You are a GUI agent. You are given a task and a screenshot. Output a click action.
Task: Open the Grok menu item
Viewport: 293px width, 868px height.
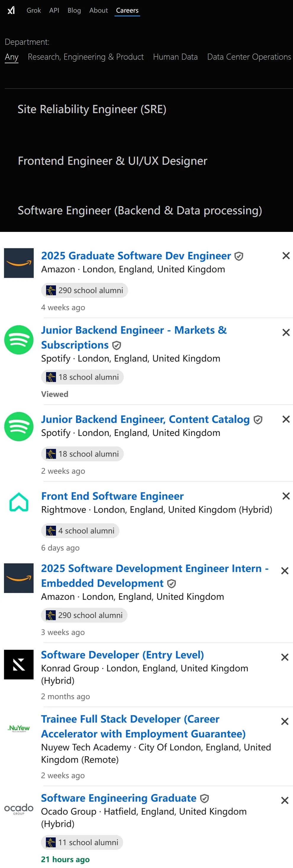34,10
